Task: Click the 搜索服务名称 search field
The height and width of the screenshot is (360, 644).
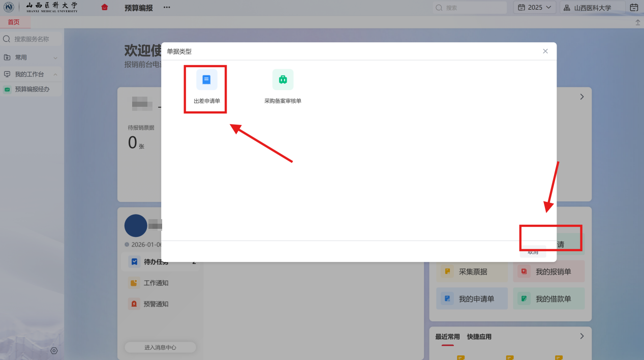Action: coord(36,39)
